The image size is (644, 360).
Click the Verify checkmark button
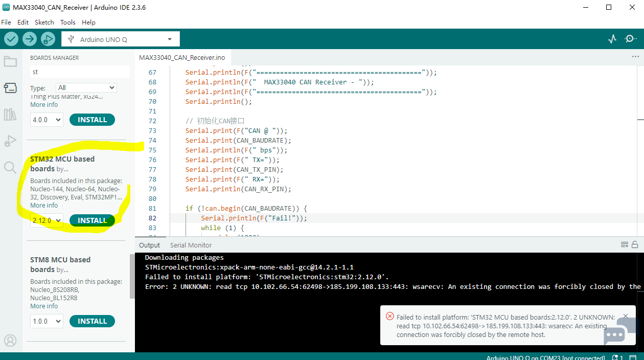click(x=11, y=39)
